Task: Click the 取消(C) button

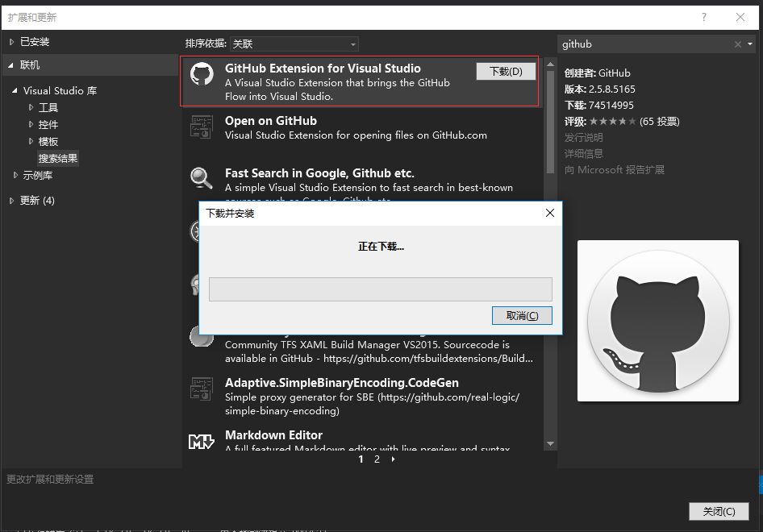Action: (522, 316)
